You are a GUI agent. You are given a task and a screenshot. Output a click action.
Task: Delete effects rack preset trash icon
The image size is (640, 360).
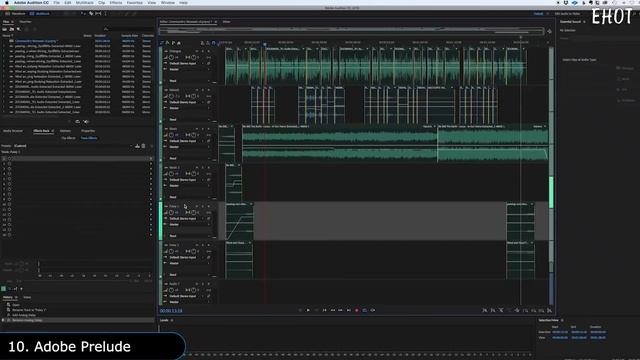143,146
